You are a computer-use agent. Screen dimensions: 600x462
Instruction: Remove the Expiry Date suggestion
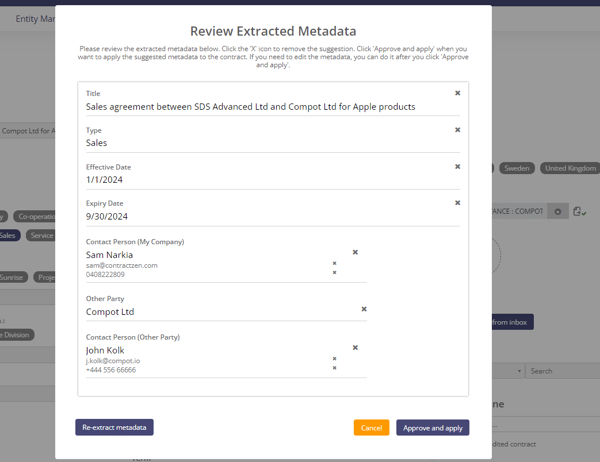(457, 203)
